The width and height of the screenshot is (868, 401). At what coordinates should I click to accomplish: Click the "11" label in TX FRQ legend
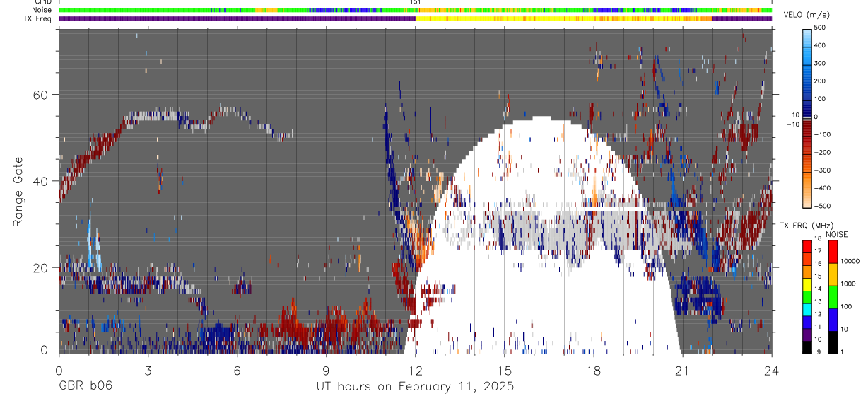[818, 327]
